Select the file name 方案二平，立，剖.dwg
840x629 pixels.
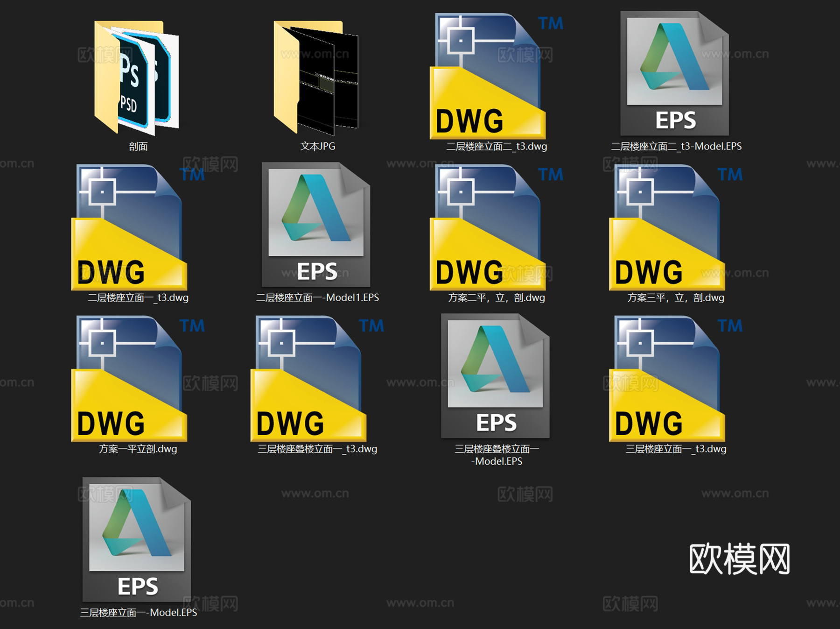[x=497, y=298]
